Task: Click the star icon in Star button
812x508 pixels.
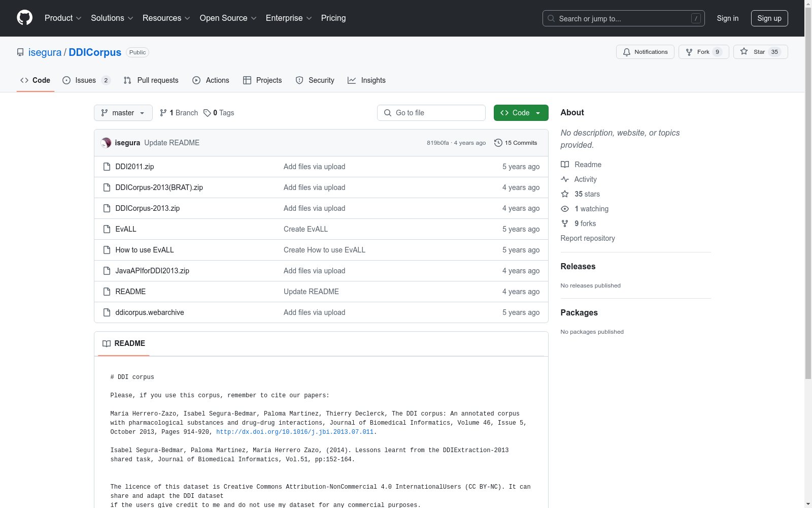Action: (x=744, y=51)
